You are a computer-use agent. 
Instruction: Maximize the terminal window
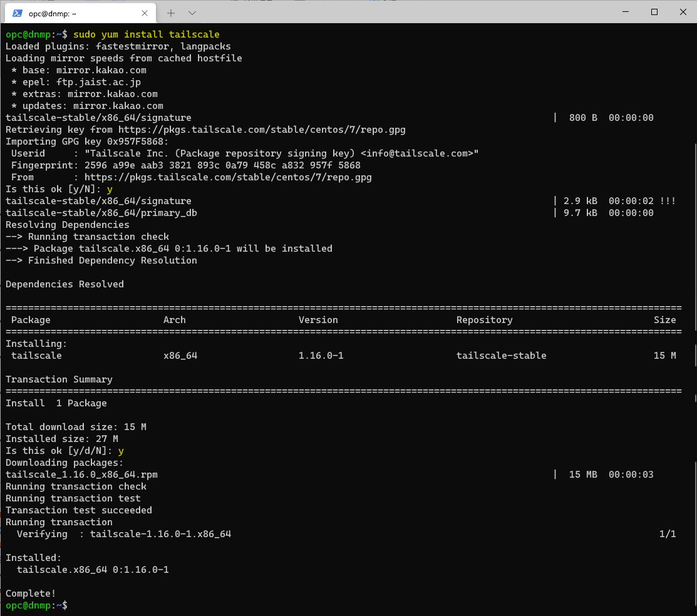point(654,13)
